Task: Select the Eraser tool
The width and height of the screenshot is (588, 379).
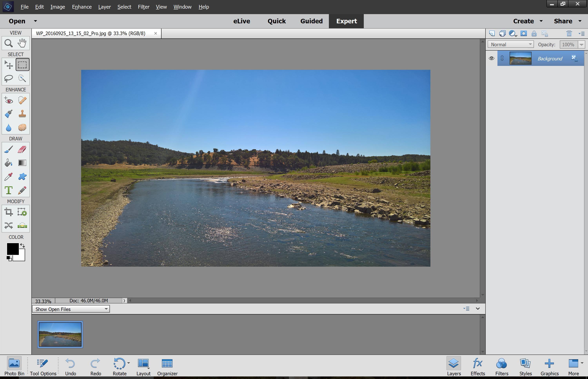Action: pyautogui.click(x=22, y=149)
